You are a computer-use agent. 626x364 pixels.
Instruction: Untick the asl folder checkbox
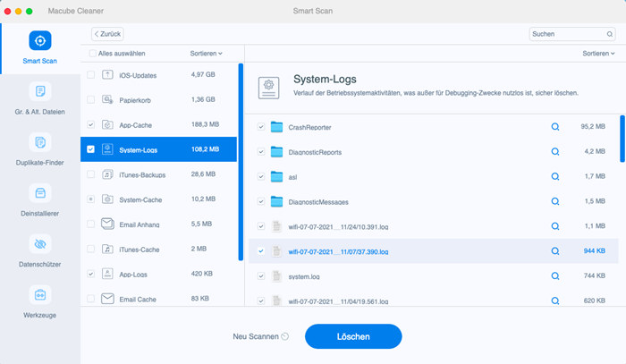(x=261, y=176)
